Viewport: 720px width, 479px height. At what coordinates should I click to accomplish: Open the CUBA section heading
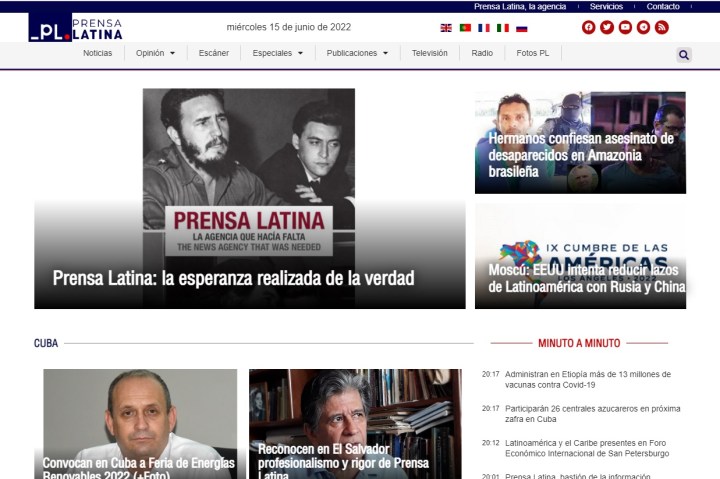click(x=46, y=343)
